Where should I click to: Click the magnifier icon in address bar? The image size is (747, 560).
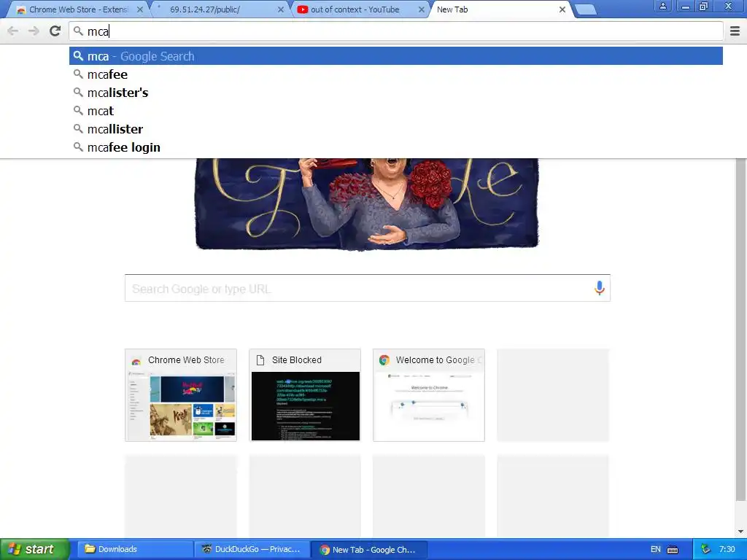coord(79,31)
